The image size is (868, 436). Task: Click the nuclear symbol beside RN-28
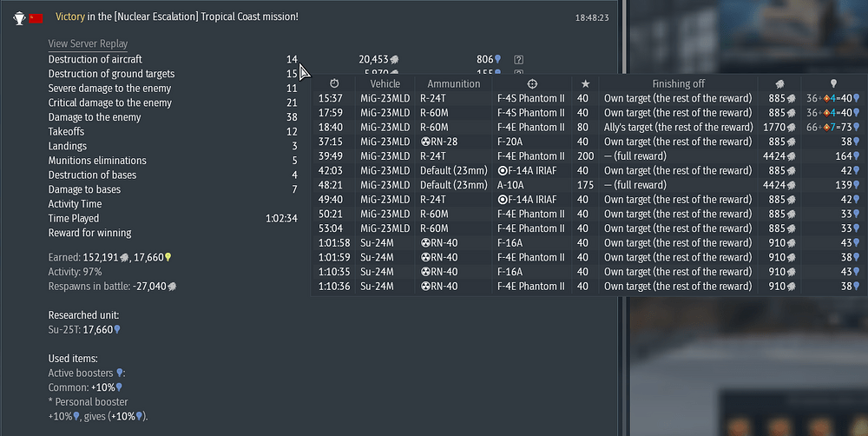pos(425,142)
